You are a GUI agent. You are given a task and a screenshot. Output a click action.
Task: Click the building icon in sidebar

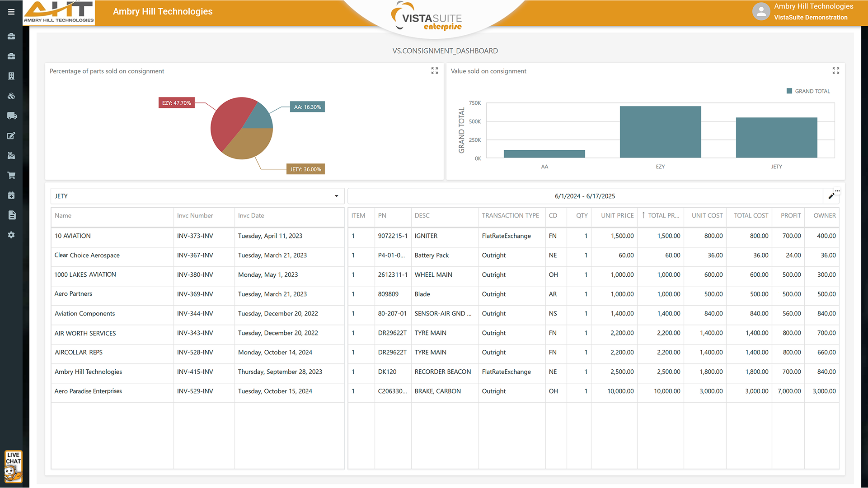pyautogui.click(x=11, y=76)
